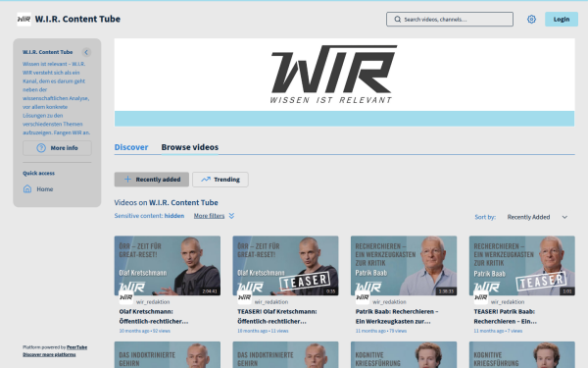This screenshot has height=368, width=588.
Task: Click channel avatar under Olaf Kretschmann video
Action: (x=126, y=297)
